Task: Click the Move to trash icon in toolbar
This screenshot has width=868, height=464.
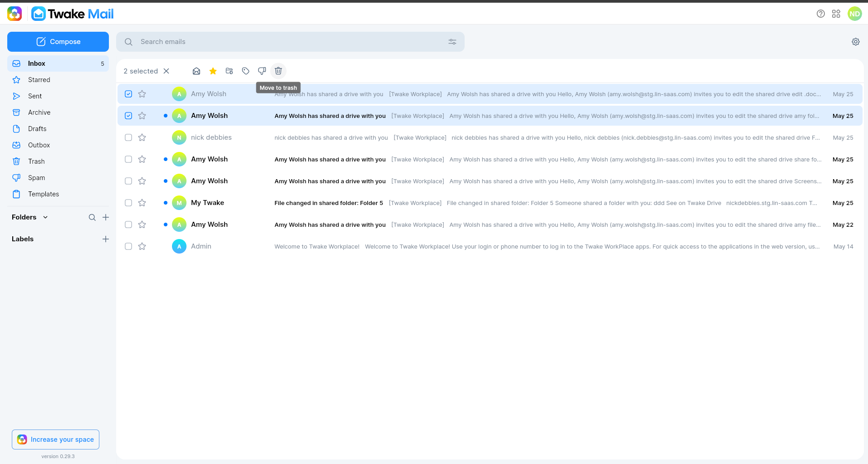Action: coord(278,71)
